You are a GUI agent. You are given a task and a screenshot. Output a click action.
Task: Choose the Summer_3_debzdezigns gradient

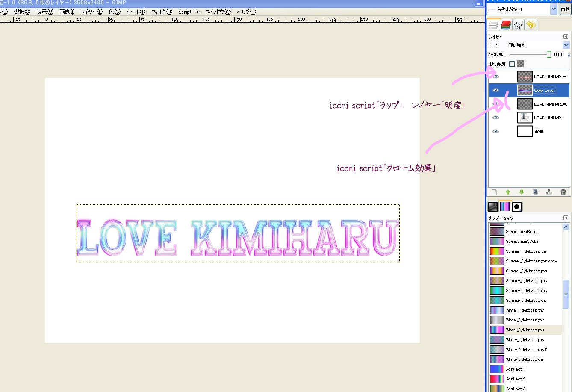(525, 271)
